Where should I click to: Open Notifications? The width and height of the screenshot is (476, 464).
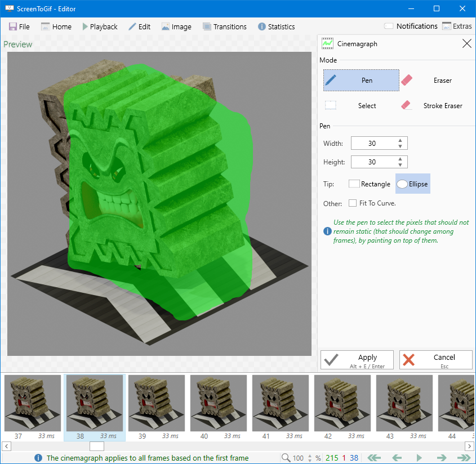coord(411,26)
